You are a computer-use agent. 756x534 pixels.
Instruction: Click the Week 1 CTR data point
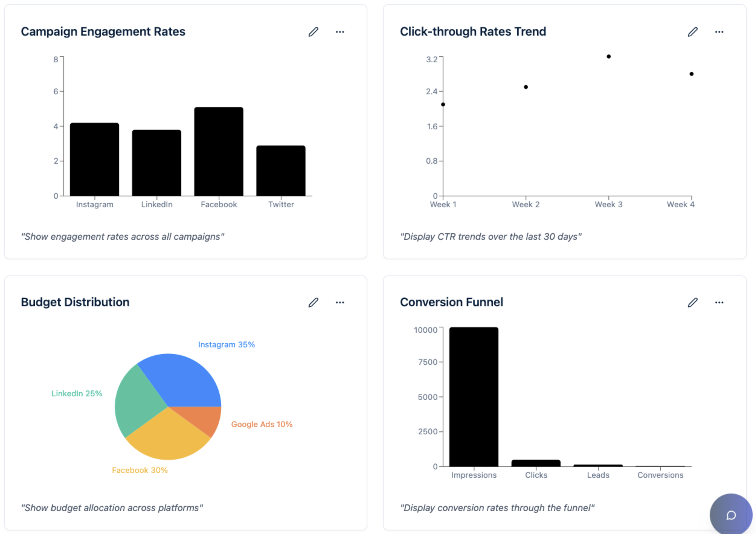(x=443, y=105)
